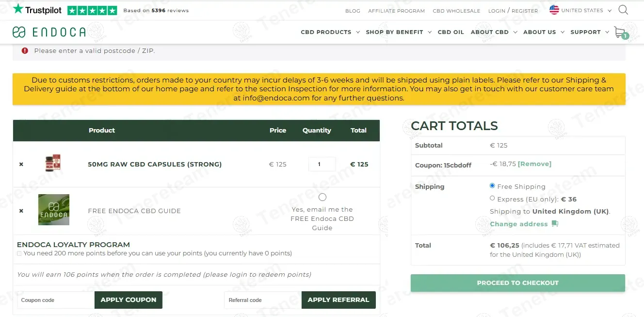Click the Apply Coupon button
Image resolution: width=644 pixels, height=317 pixels.
coord(129,300)
